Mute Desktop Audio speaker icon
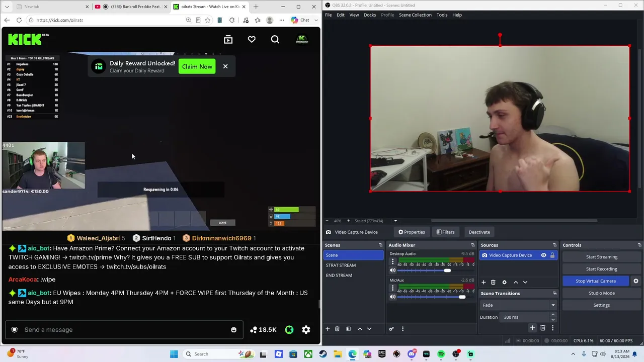 point(393,270)
